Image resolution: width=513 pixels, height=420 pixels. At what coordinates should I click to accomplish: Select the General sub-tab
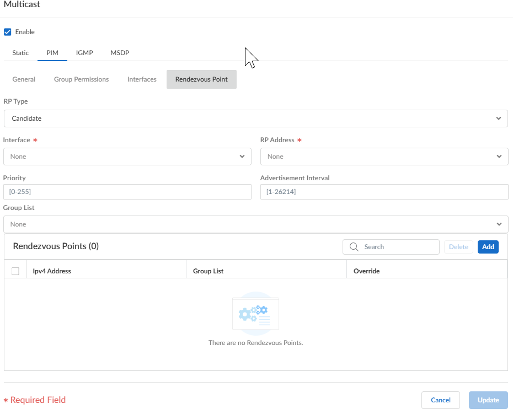(24, 79)
